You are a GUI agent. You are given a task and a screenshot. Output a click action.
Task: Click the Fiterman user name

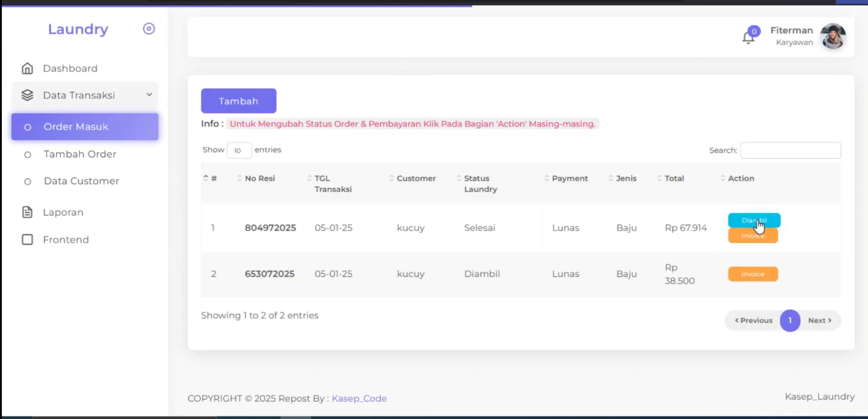tap(791, 30)
